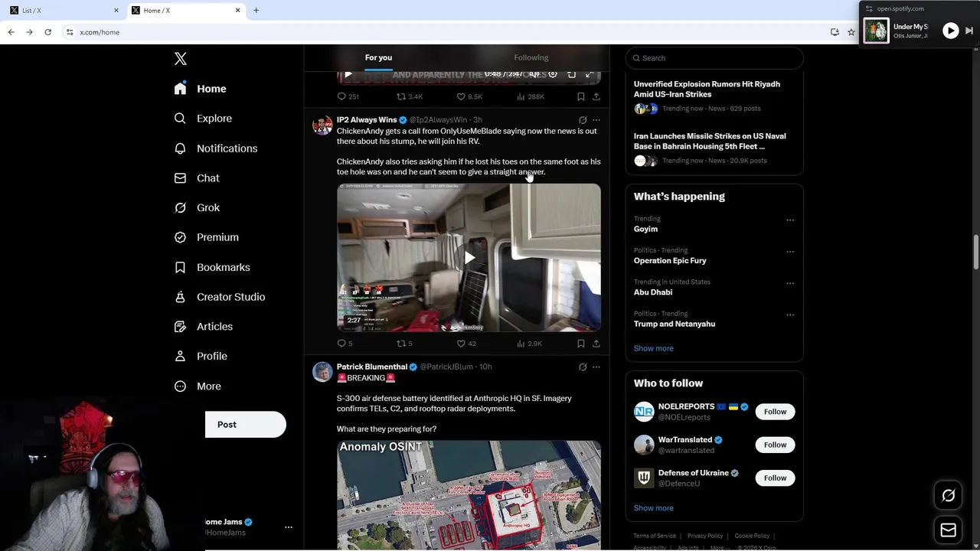Open Grok in the sidebar

tap(196, 207)
